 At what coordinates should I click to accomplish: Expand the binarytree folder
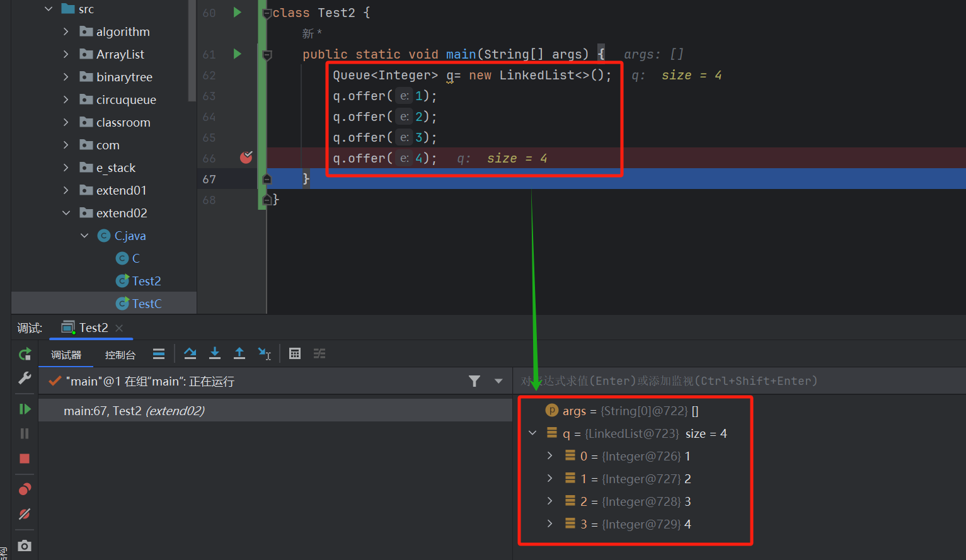click(x=66, y=77)
